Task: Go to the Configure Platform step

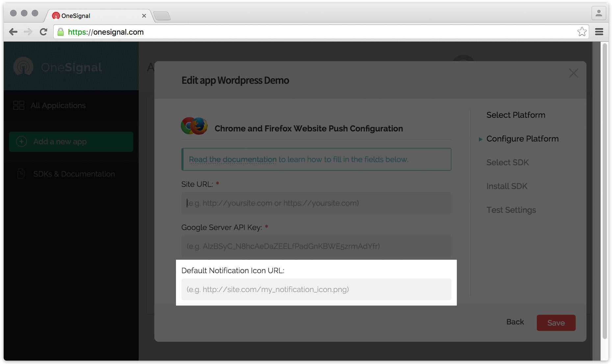Action: point(523,139)
